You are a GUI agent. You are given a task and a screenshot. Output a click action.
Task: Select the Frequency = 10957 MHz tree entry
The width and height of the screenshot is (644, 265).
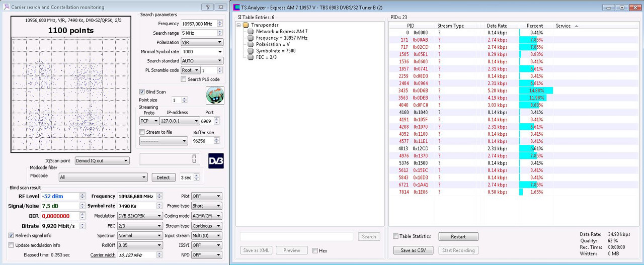point(281,38)
